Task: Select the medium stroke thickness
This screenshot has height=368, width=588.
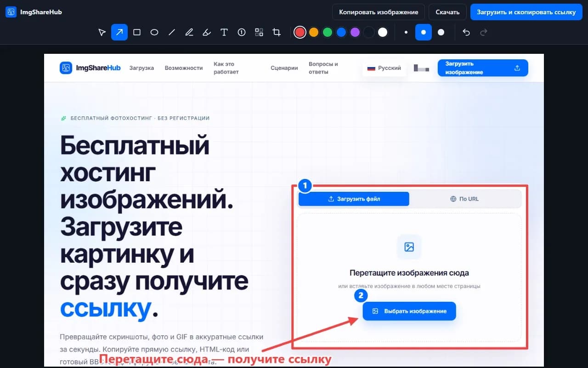Action: click(424, 32)
